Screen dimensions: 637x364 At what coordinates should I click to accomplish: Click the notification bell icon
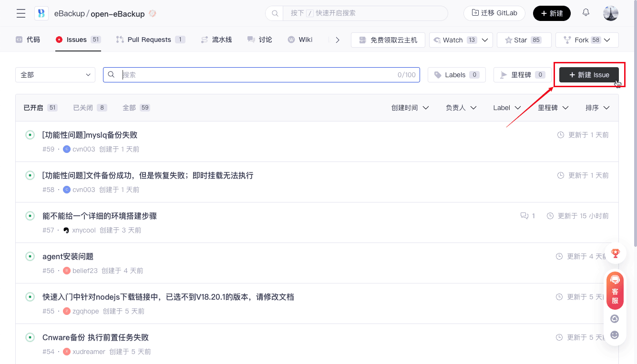click(x=586, y=13)
